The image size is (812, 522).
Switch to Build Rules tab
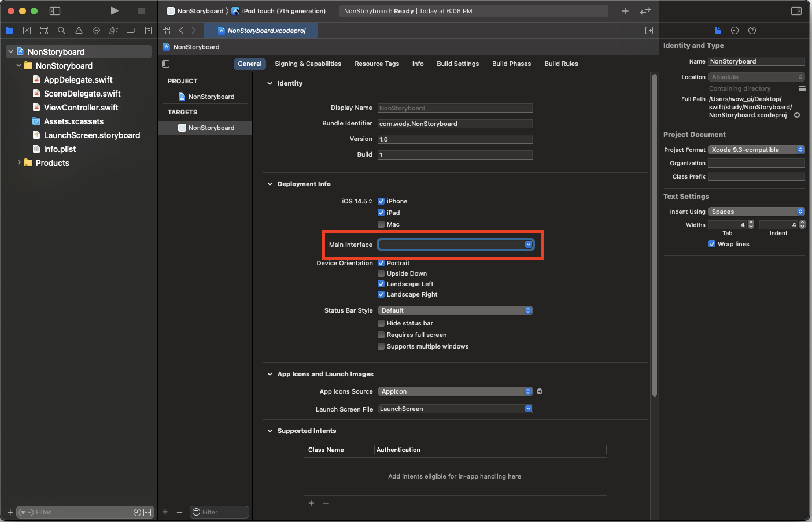pyautogui.click(x=561, y=64)
